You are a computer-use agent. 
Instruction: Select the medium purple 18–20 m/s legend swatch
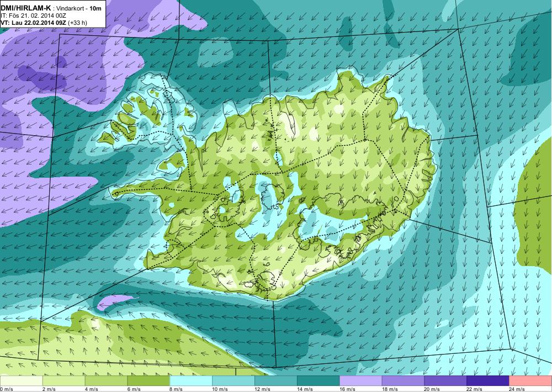[403, 381]
